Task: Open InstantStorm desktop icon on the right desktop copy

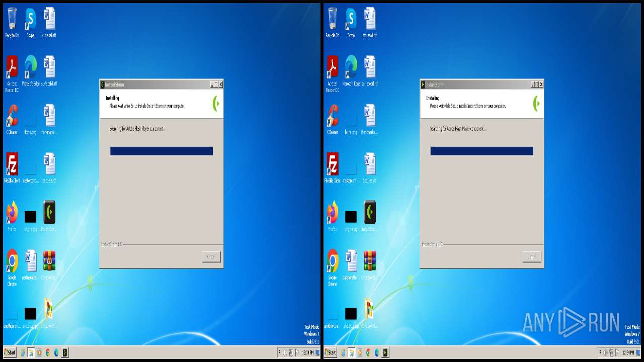Action: coord(370,216)
